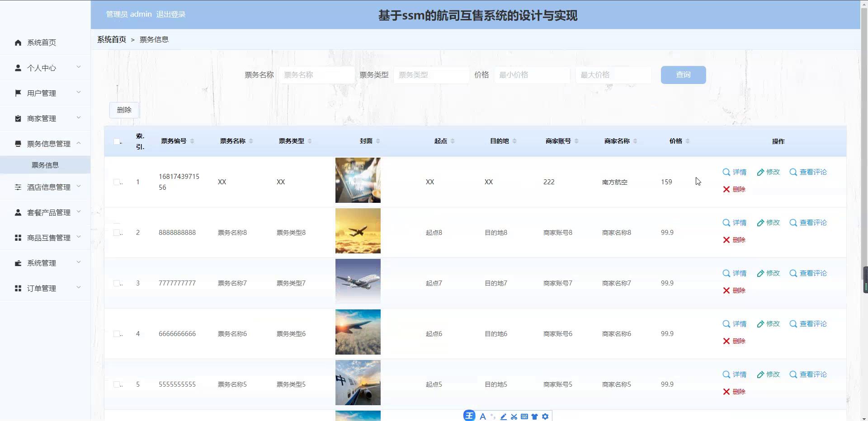This screenshot has height=421, width=868.
Task: Click the flag icon beside 用户管理
Action: coord(18,93)
